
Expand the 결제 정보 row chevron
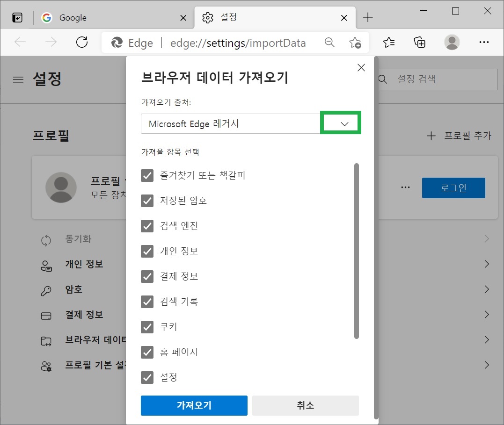click(487, 315)
